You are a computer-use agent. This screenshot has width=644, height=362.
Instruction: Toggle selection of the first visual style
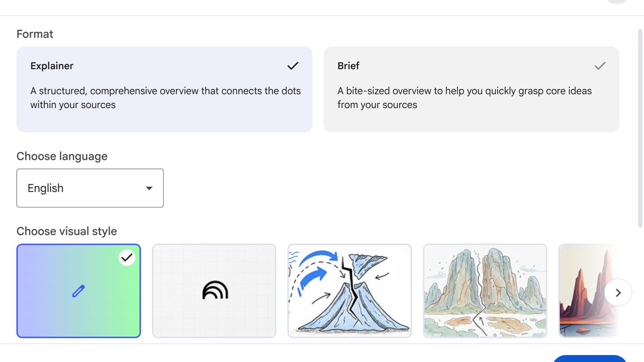(x=78, y=291)
